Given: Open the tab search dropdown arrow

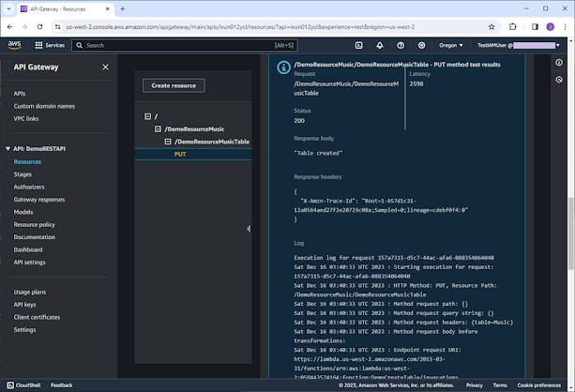Looking at the screenshot, I should [x=8, y=8].
